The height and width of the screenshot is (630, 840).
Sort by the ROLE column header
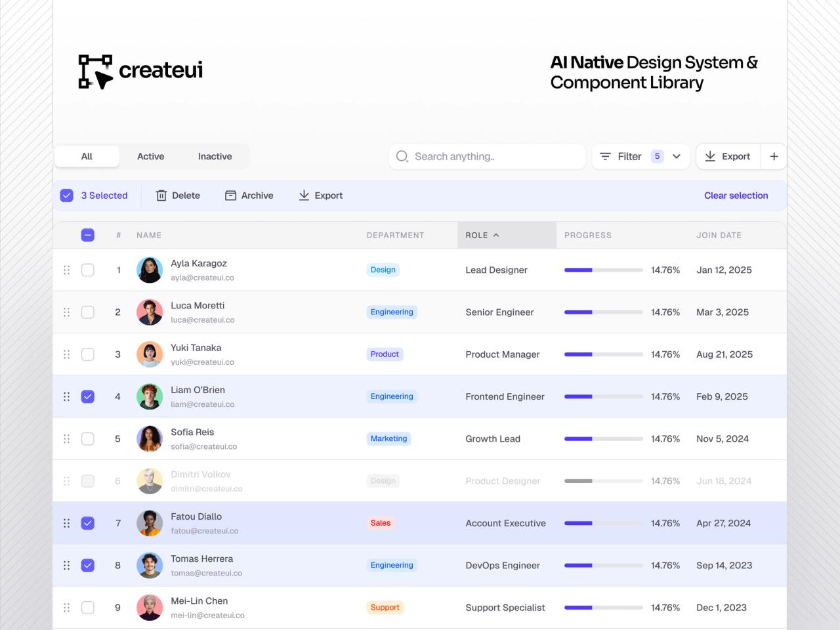[x=507, y=235]
